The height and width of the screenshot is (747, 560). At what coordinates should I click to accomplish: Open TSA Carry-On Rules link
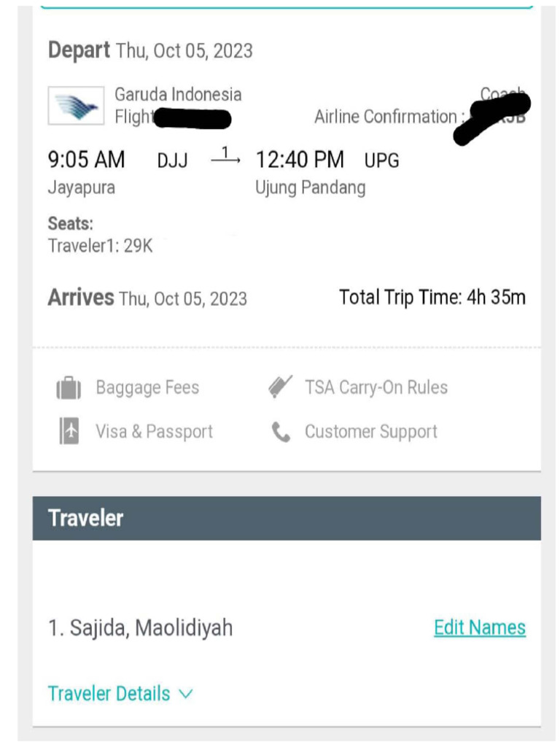376,387
